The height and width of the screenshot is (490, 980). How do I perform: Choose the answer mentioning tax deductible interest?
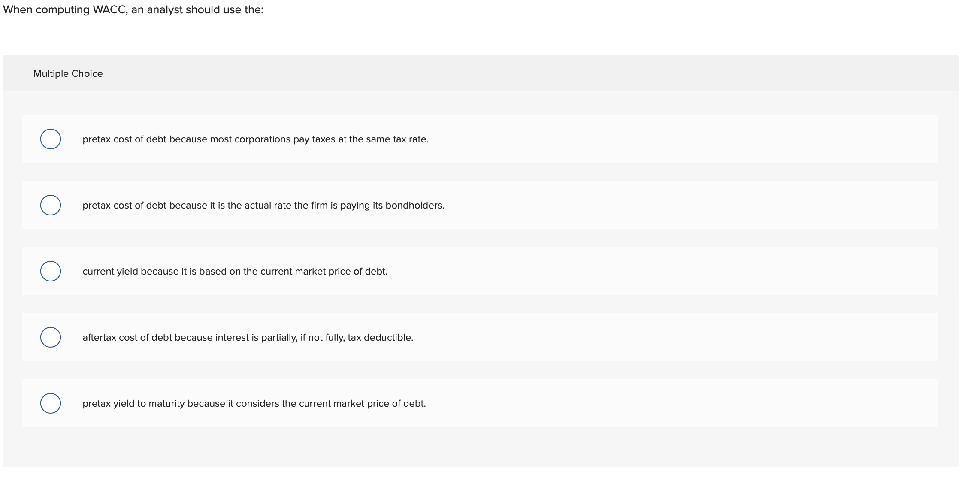click(248, 337)
